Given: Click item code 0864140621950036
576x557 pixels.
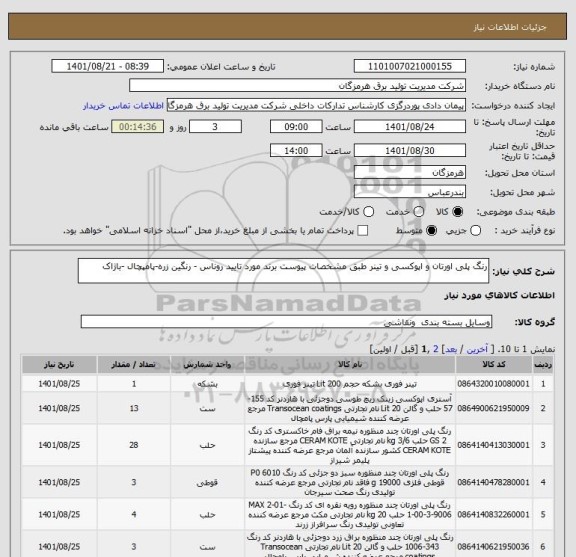Looking at the screenshot, I should pos(493,547).
